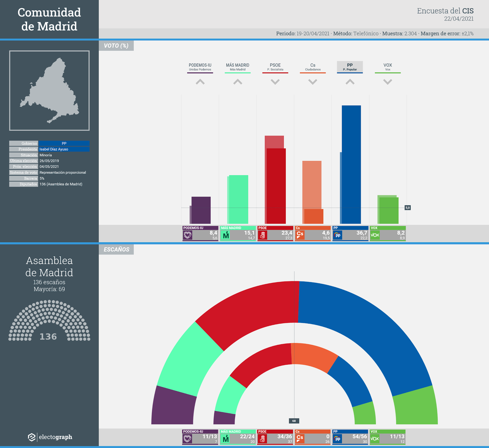Click the 5,0 threshold marker
This screenshot has height=448, width=489.
[408, 207]
